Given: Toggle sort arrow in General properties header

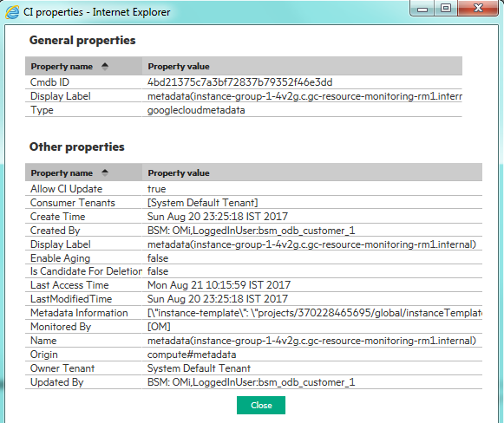Looking at the screenshot, I should [105, 66].
